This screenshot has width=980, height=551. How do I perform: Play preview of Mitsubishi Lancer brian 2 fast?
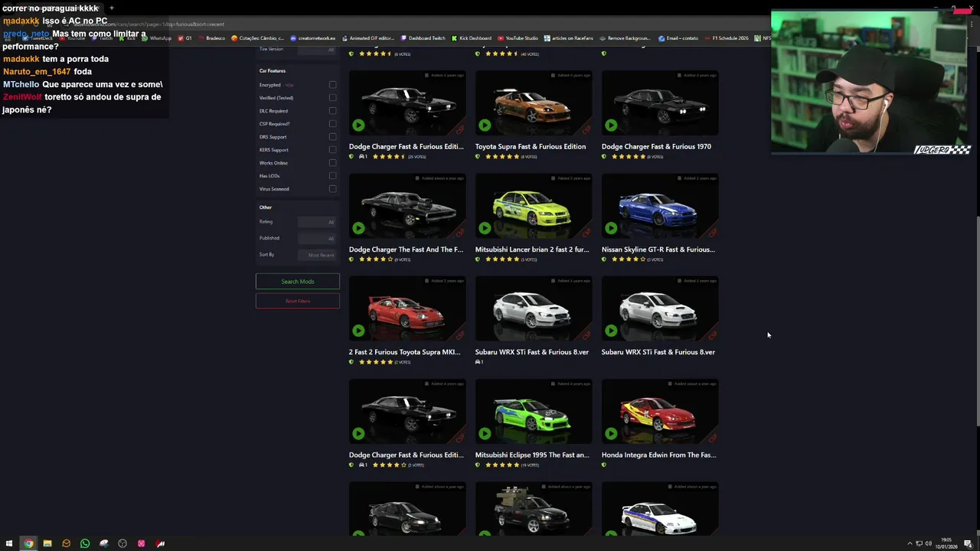point(485,227)
